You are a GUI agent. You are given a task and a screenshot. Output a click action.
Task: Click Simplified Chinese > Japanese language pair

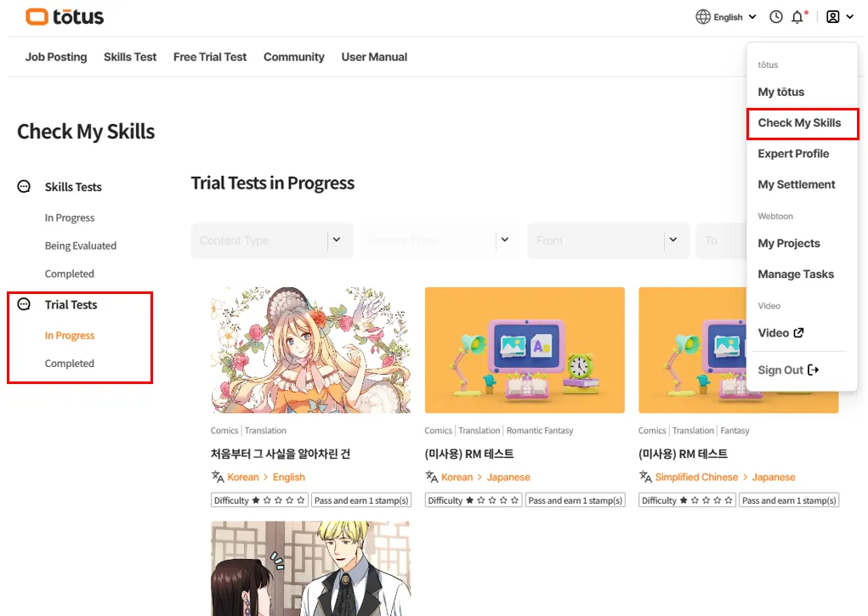[725, 478]
